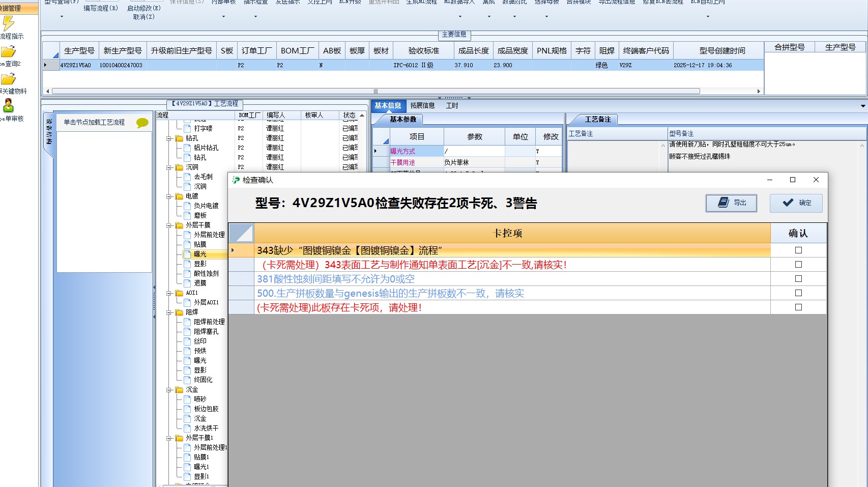
Task: Click the document icon beside 阻焊塞孔
Action: (x=187, y=331)
